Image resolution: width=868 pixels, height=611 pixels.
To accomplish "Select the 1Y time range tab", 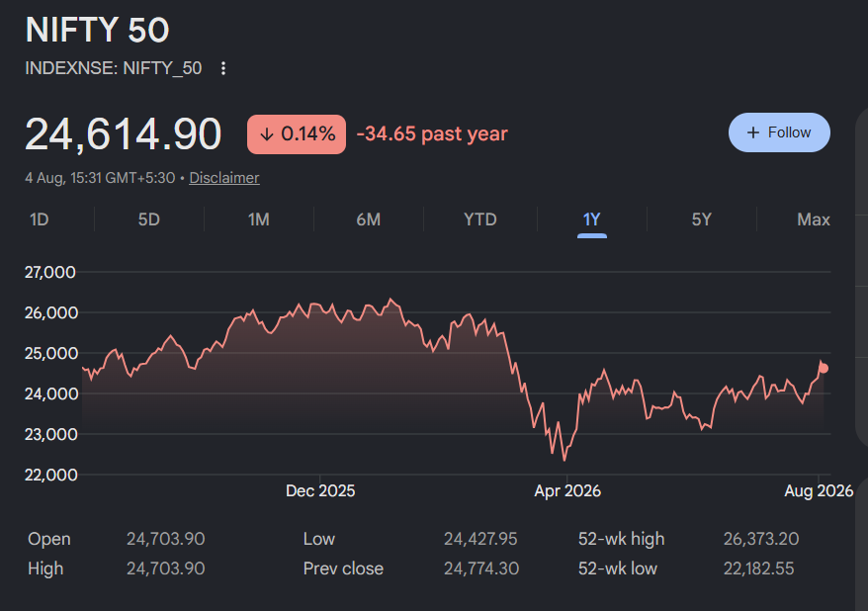I will pyautogui.click(x=592, y=219).
